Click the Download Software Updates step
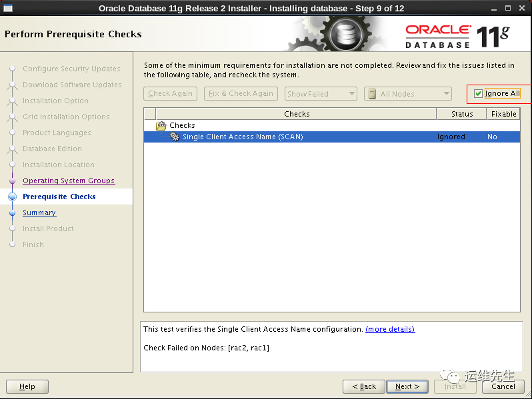The height and width of the screenshot is (399, 532). point(72,85)
